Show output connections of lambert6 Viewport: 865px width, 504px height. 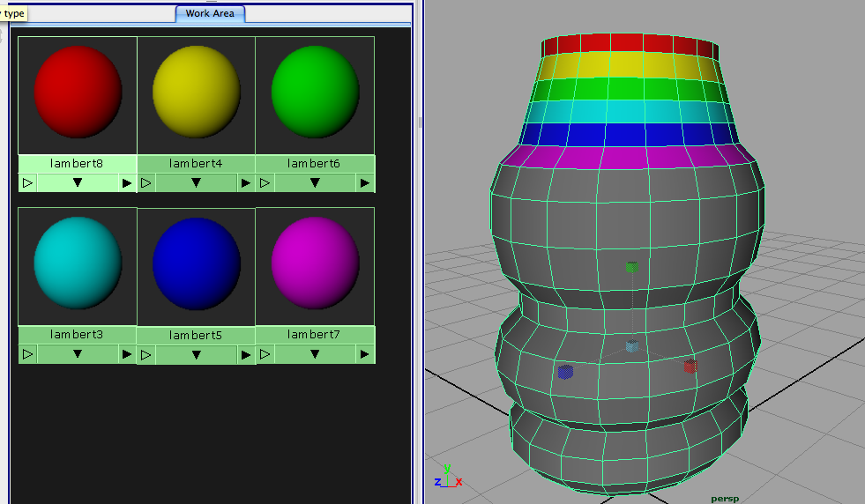click(x=365, y=182)
